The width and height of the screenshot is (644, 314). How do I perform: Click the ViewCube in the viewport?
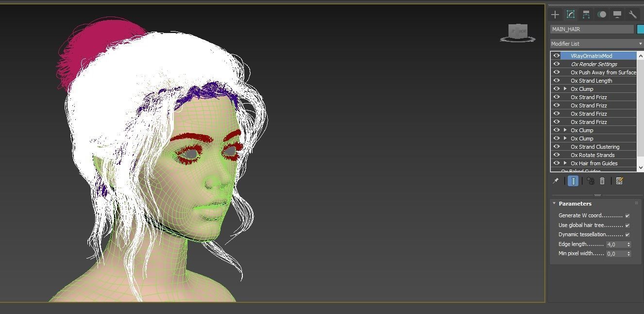tap(518, 33)
